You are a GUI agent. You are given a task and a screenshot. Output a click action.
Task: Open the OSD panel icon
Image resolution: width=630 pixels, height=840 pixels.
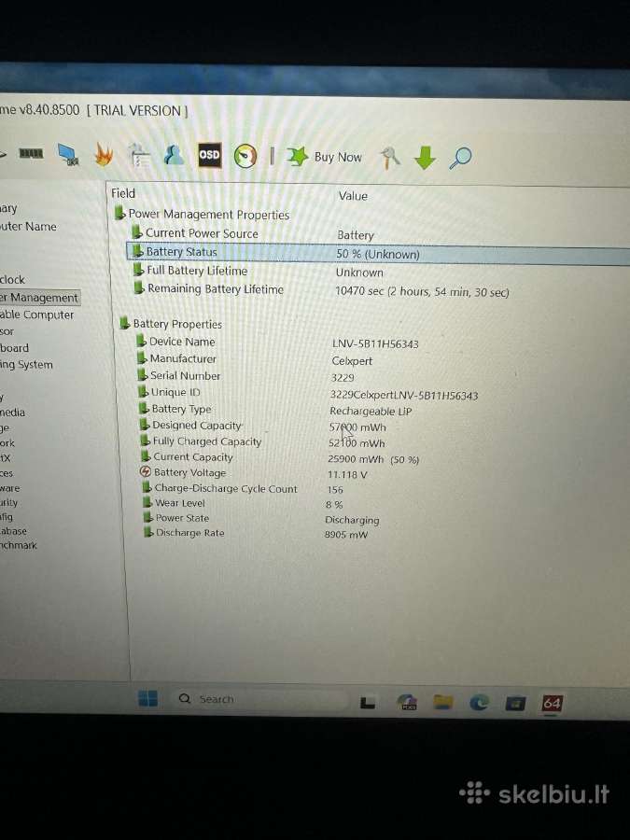(x=209, y=155)
